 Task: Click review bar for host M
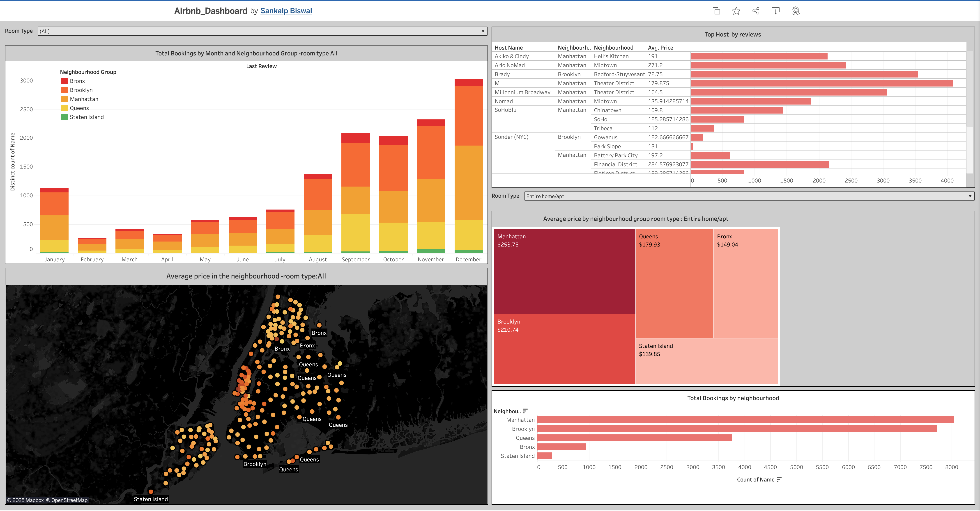tap(821, 83)
